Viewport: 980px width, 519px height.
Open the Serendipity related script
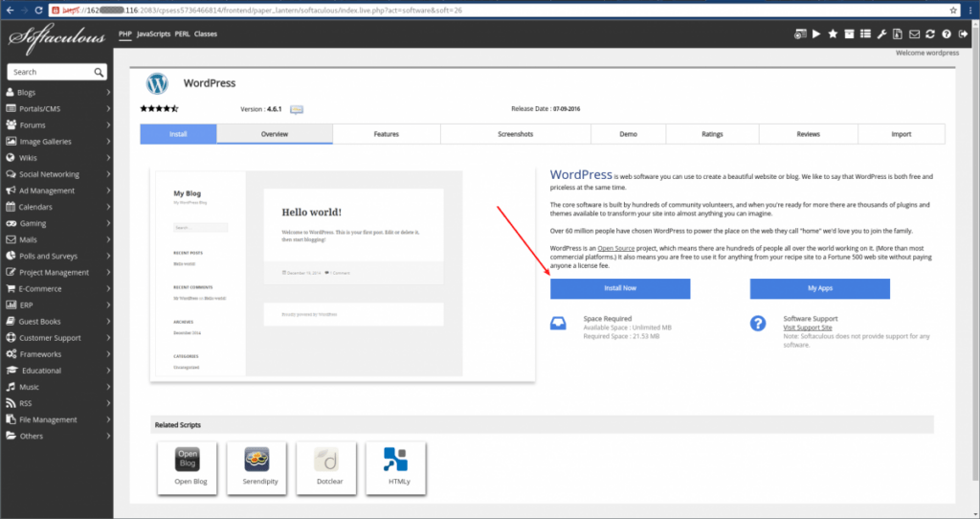[x=256, y=468]
